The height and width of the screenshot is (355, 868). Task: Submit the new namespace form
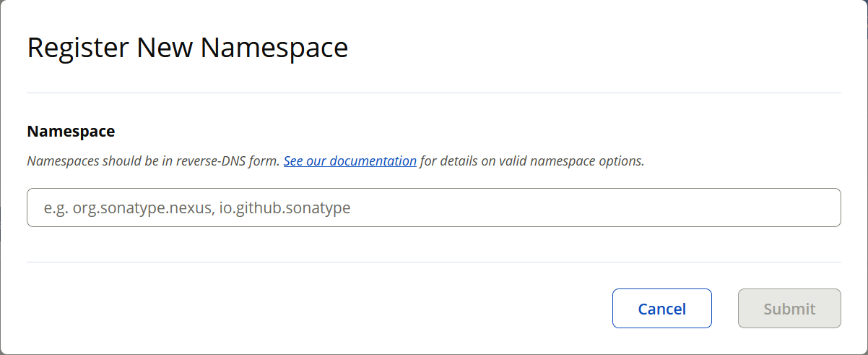[x=789, y=309]
